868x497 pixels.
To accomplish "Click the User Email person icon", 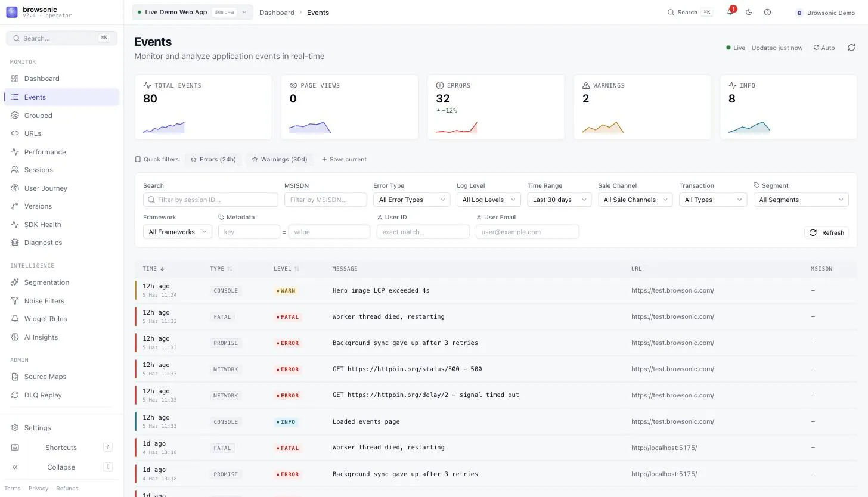I will point(479,217).
